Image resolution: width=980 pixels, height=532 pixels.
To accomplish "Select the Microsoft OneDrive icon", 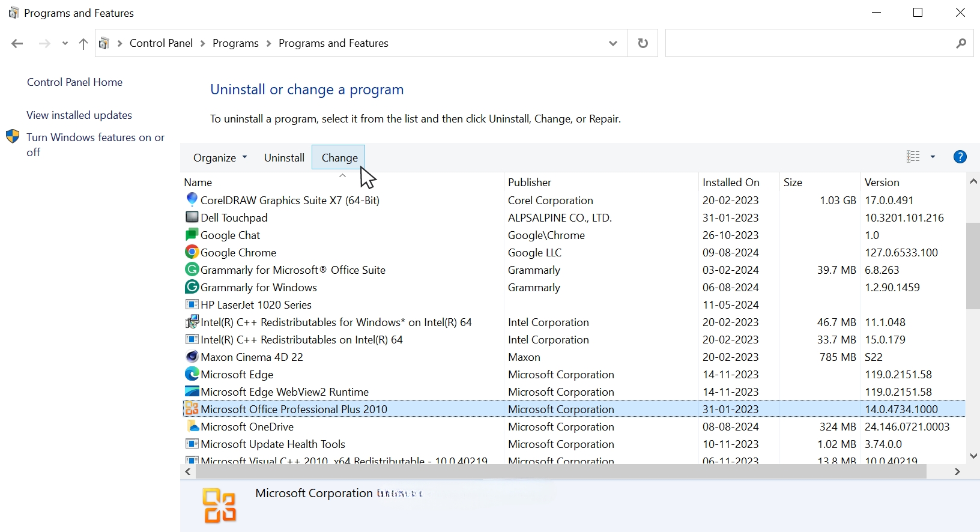I will 192,426.
